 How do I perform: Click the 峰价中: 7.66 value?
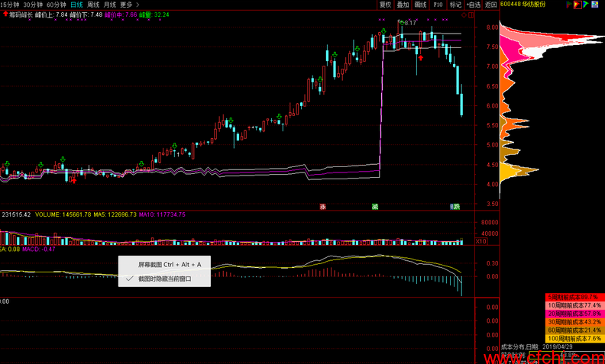(x=121, y=14)
